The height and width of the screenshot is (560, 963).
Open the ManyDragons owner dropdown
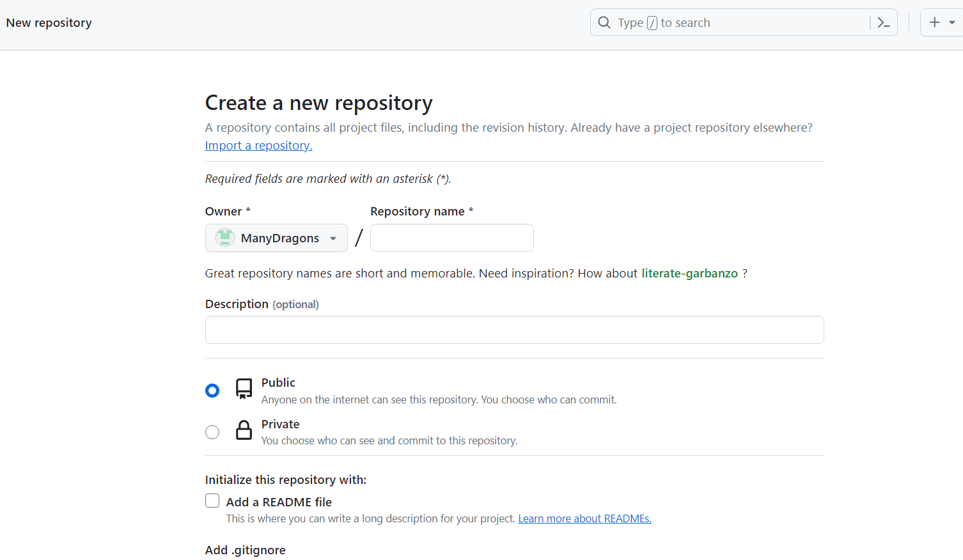coord(276,238)
